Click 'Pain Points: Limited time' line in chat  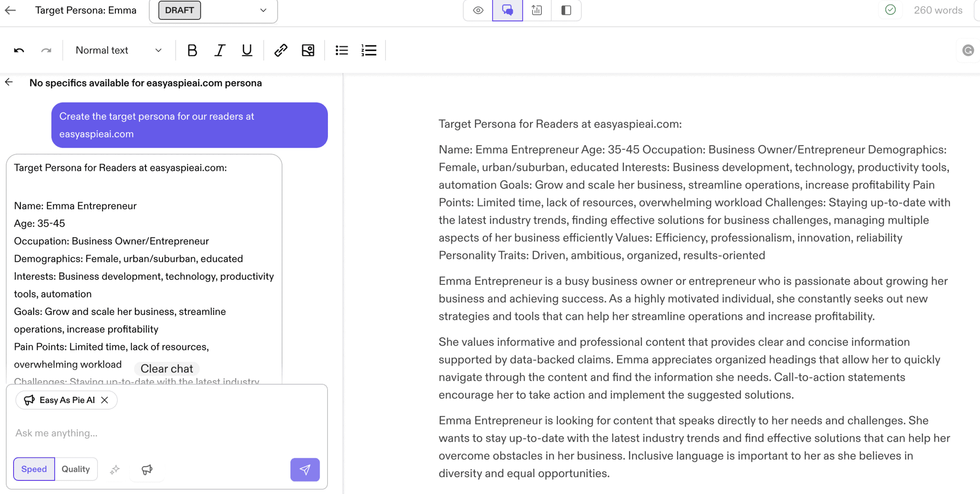pos(111,356)
